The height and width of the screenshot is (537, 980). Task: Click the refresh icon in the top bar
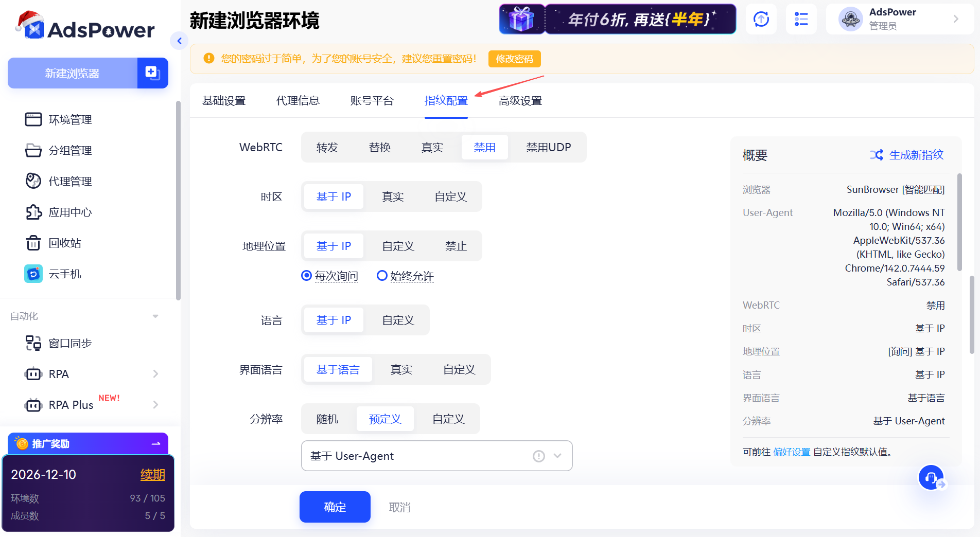click(761, 19)
